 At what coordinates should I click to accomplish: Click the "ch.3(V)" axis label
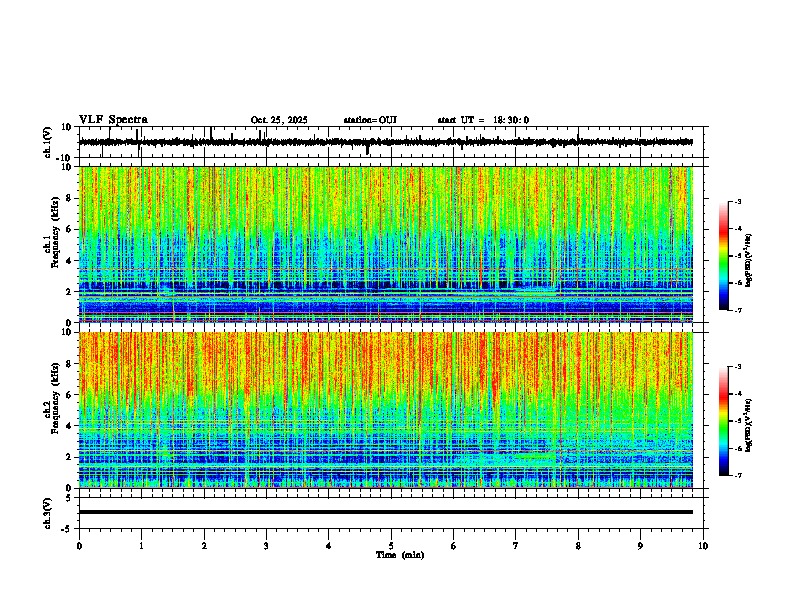coord(48,513)
